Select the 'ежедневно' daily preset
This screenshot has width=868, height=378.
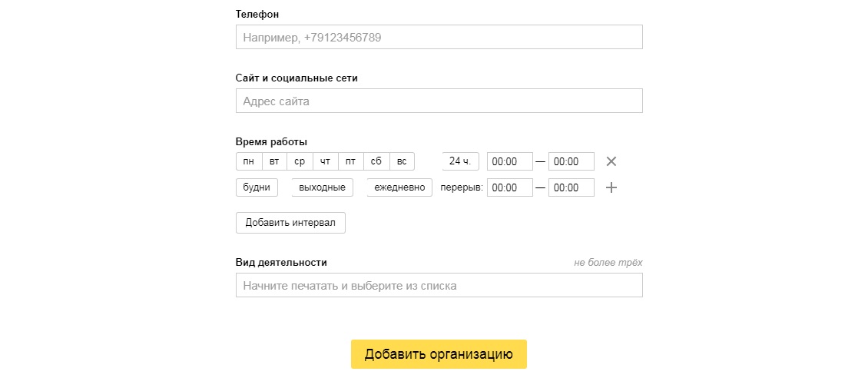point(399,187)
